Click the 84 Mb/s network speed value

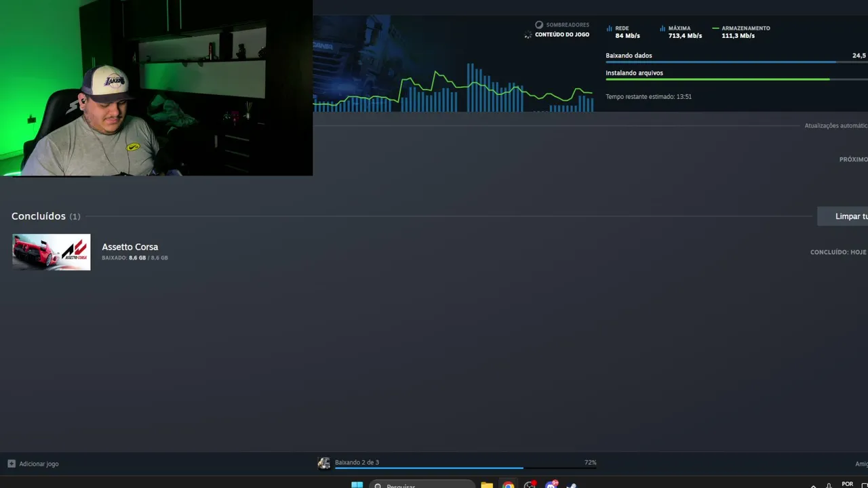[627, 36]
